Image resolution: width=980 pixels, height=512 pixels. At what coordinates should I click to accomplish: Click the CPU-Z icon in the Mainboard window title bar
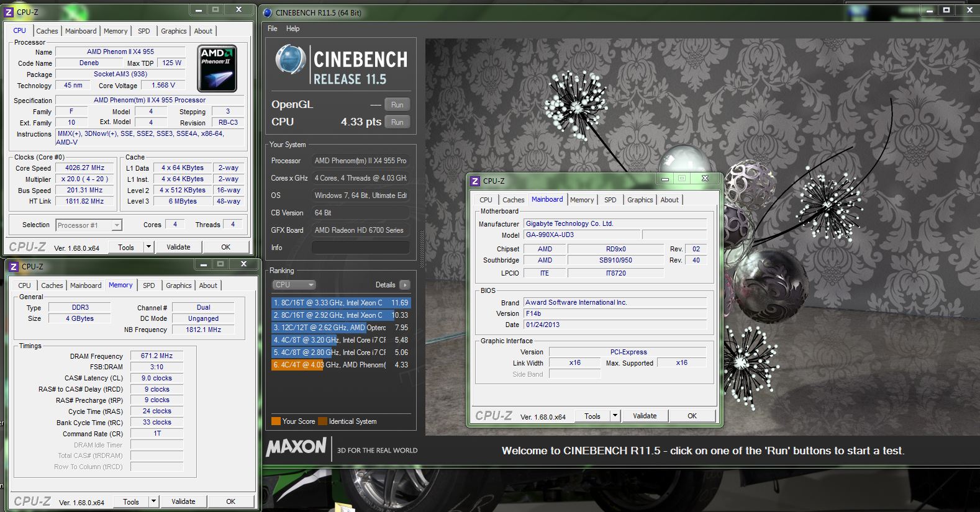[x=475, y=181]
